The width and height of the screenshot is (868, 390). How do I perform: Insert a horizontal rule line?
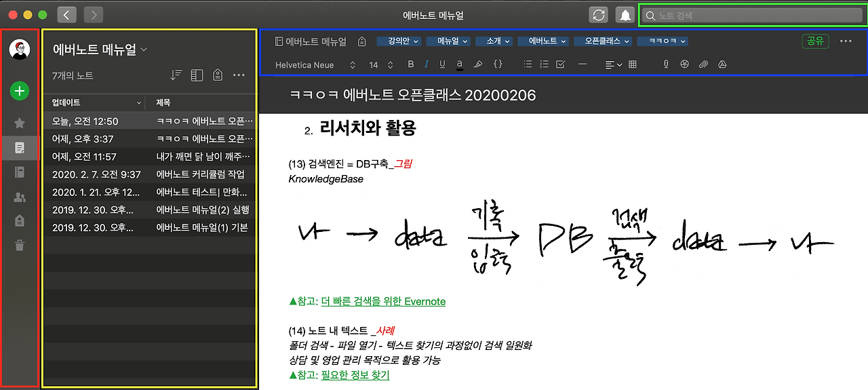click(x=582, y=64)
